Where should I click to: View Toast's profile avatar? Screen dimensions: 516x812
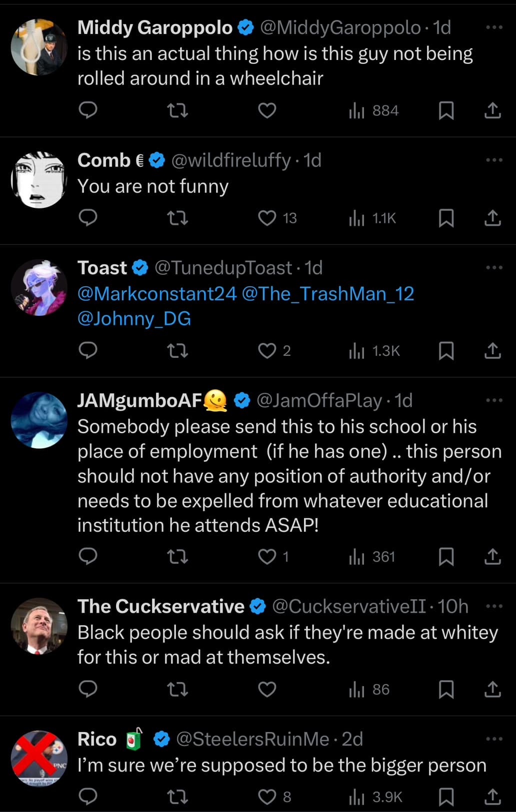tap(39, 287)
